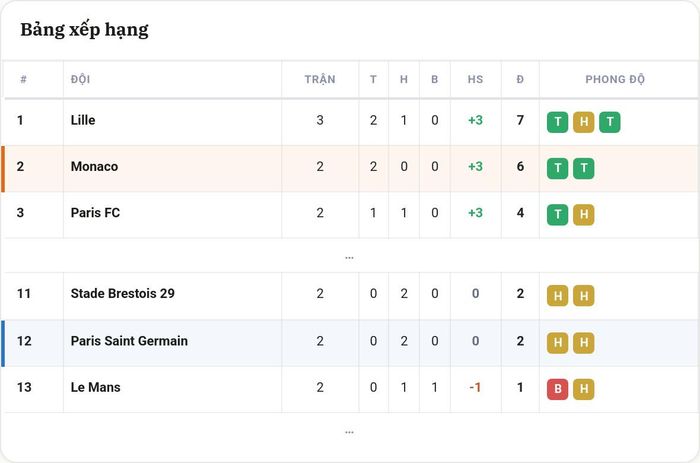Click Lille's yellow H form badge
The image size is (700, 463).
[x=583, y=122]
